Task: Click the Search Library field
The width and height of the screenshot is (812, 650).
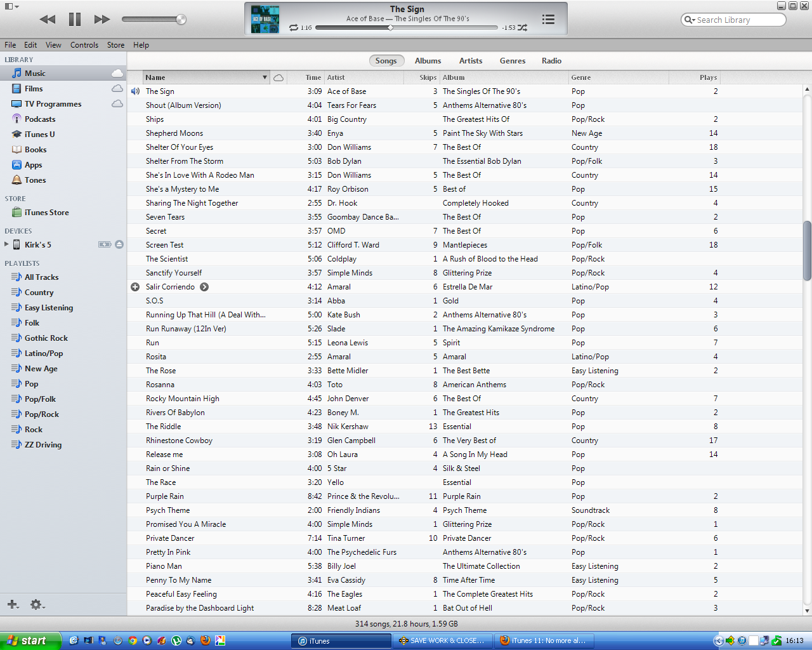Action: [733, 20]
